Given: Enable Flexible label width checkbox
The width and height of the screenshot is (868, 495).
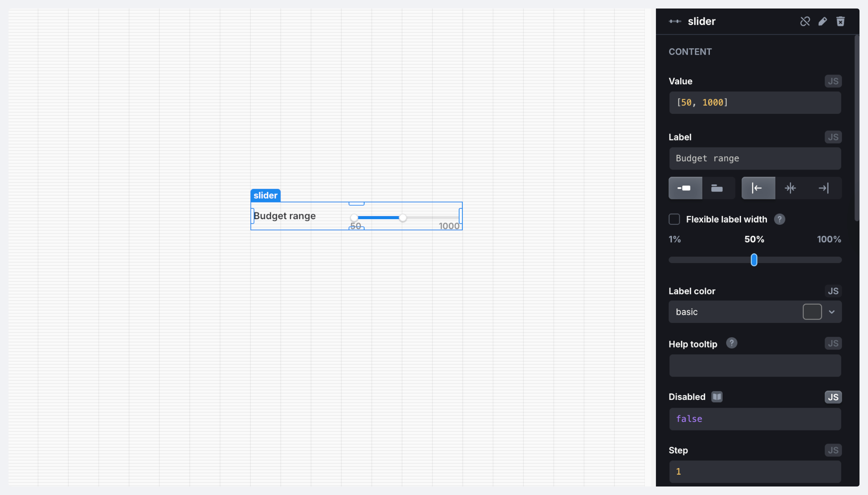Looking at the screenshot, I should 674,219.
